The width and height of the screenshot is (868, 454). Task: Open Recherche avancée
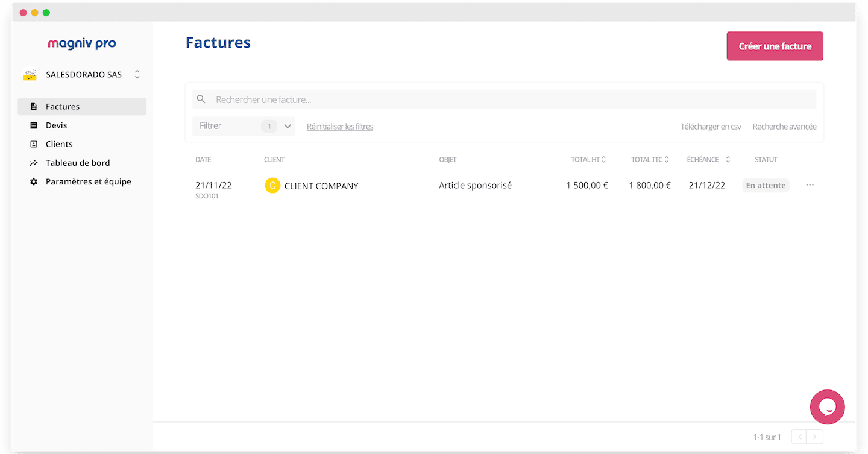784,127
